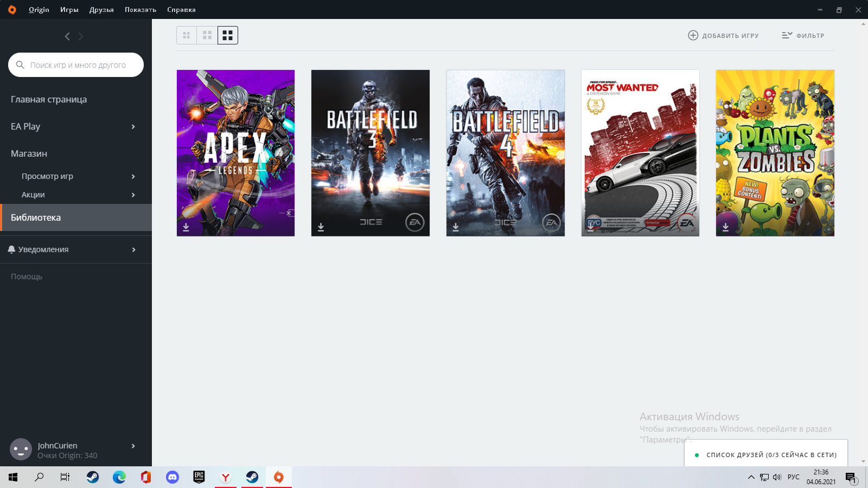Click the volume tray icon
The height and width of the screenshot is (488, 868).
coord(777,477)
